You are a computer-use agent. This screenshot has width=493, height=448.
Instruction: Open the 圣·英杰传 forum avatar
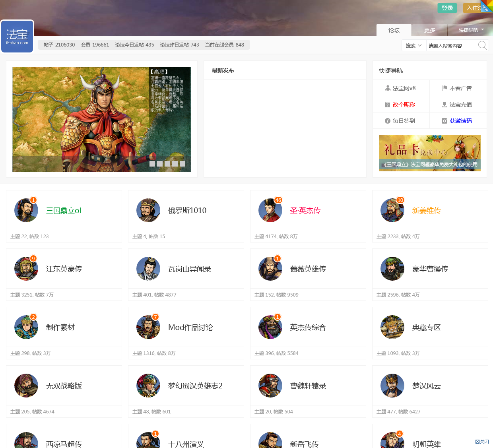pyautogui.click(x=270, y=210)
